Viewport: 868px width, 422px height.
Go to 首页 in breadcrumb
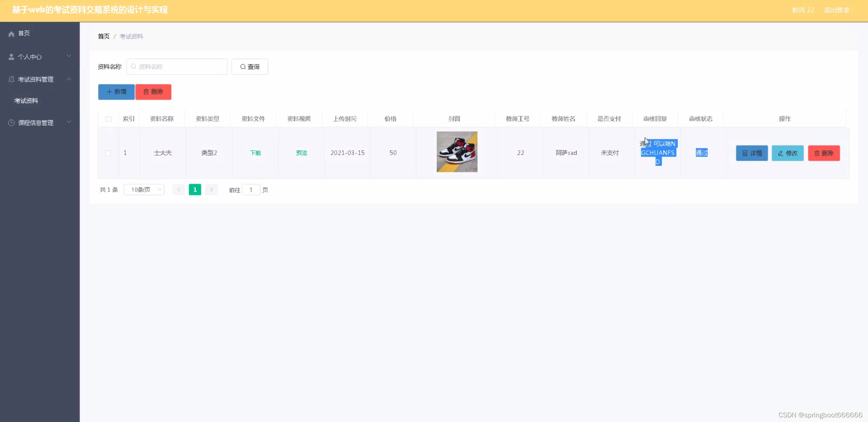(x=103, y=36)
